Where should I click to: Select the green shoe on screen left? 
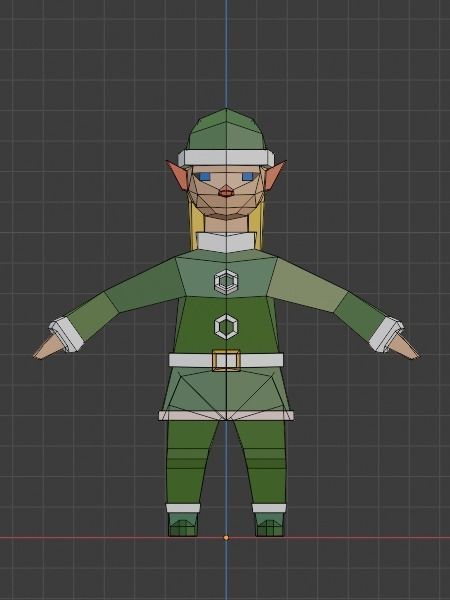click(183, 524)
